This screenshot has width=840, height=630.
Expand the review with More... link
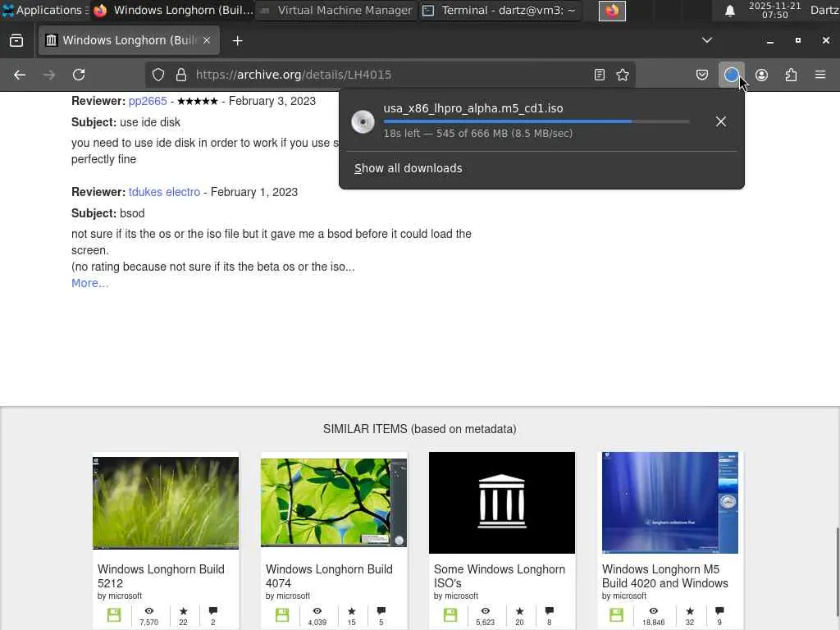tap(90, 283)
